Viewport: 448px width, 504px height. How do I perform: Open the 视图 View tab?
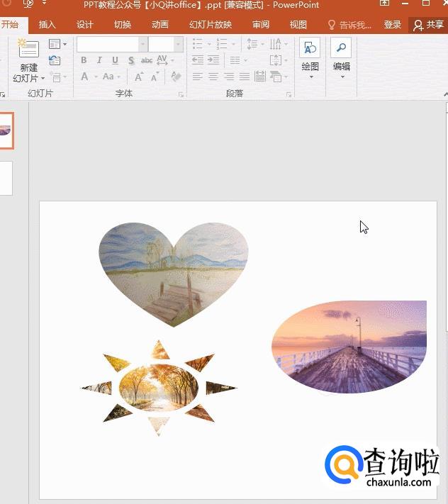coord(298,24)
